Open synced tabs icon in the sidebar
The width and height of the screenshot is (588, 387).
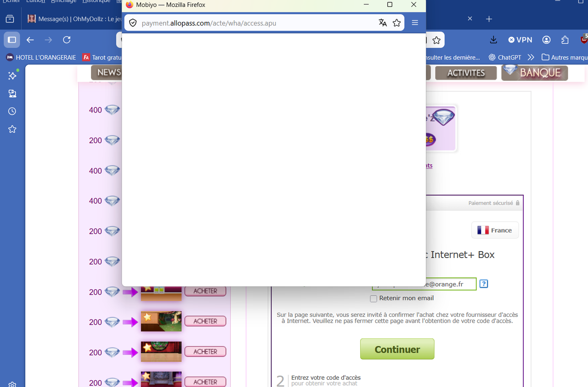click(x=12, y=94)
